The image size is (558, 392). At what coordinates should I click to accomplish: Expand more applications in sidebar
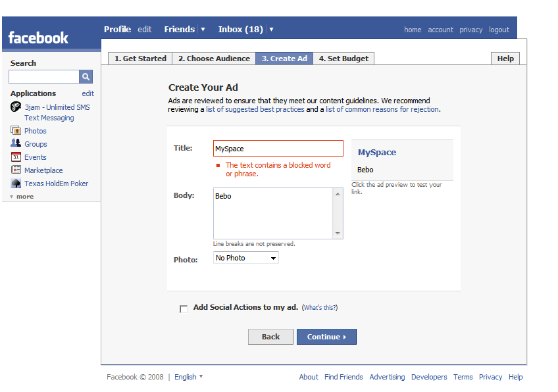click(x=22, y=197)
